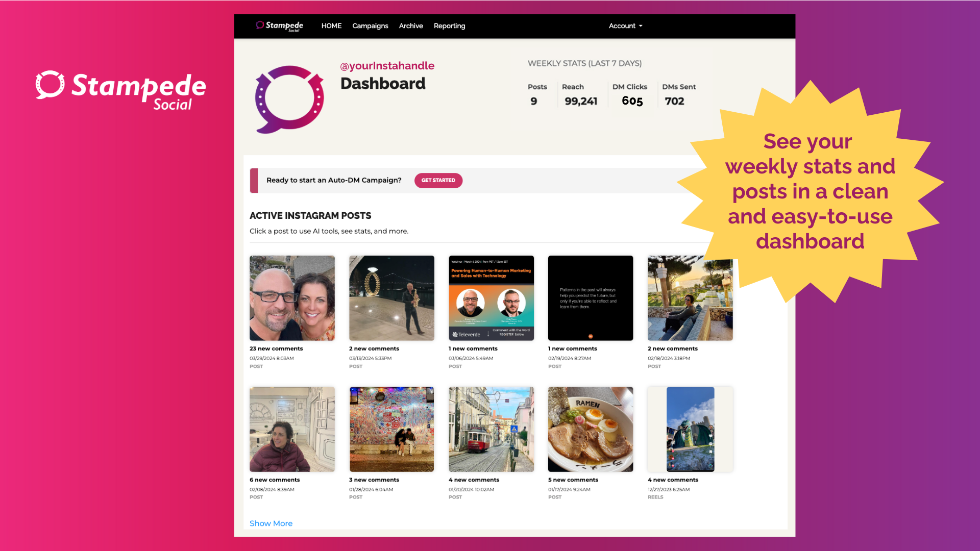
Task: Click the Show More link
Action: (x=271, y=523)
